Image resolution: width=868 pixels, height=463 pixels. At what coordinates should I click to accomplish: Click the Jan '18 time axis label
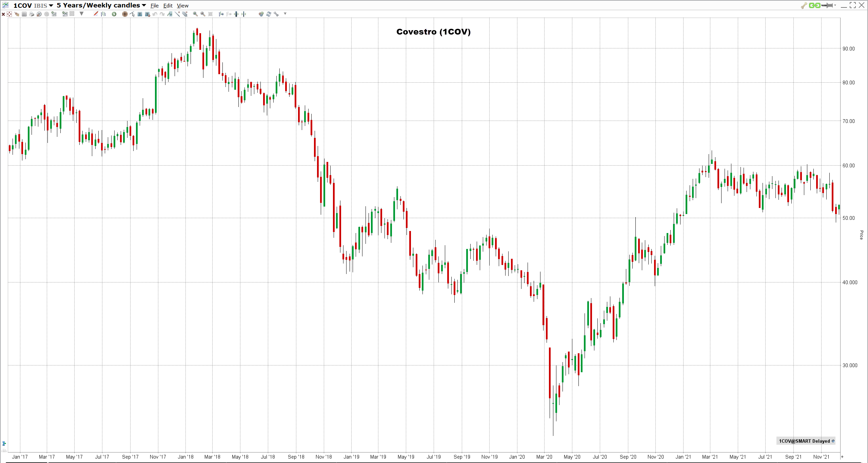point(185,457)
